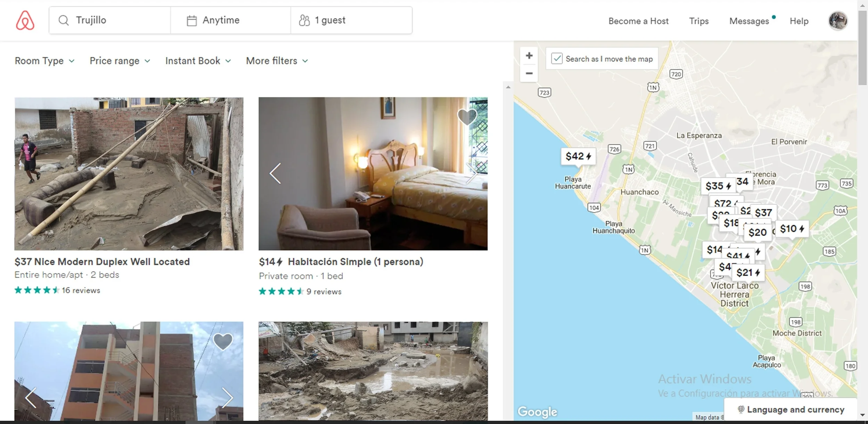The image size is (868, 424).
Task: Save Habitación Simple listing with heart
Action: point(467,117)
